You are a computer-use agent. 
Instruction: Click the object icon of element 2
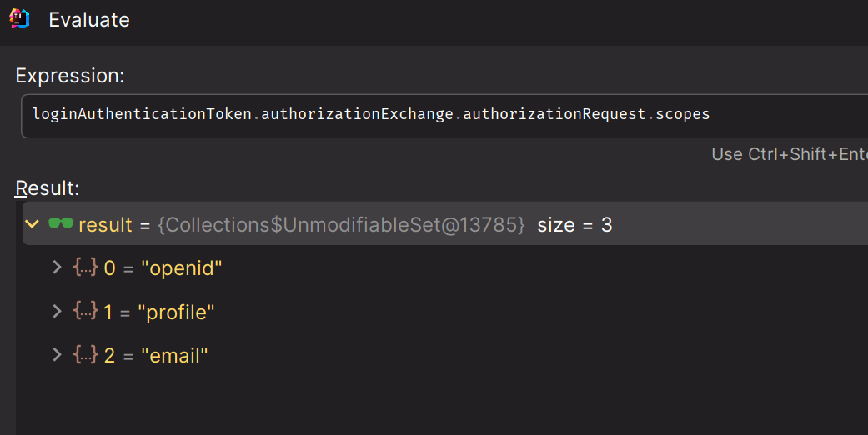[x=85, y=355]
